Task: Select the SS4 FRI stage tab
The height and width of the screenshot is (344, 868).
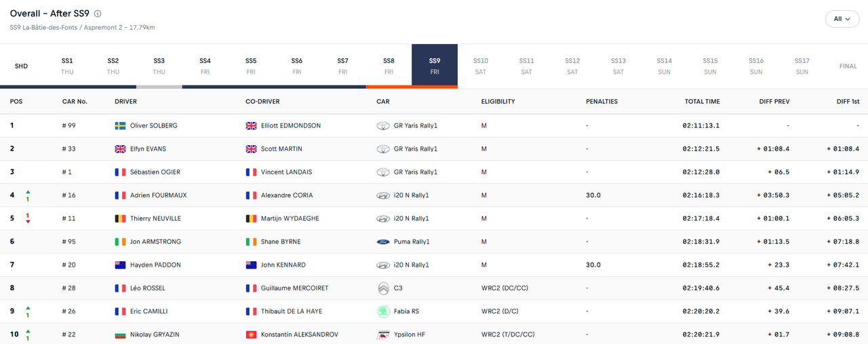Action: pos(205,66)
